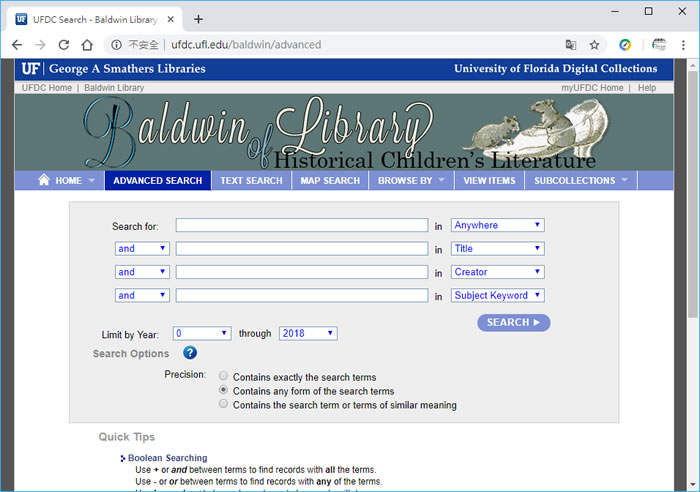The image size is (700, 492).
Task: Click the 'Quick Tips' heading text
Action: (127, 437)
